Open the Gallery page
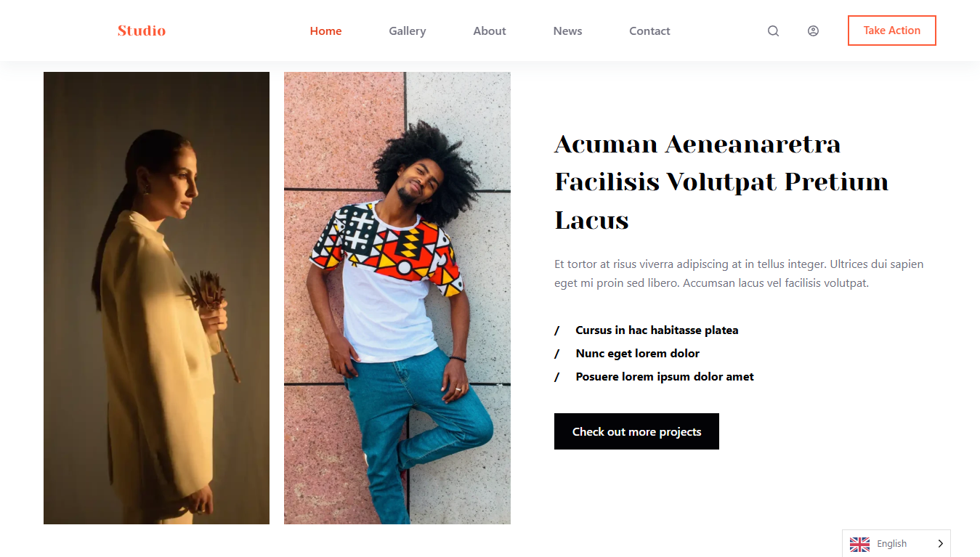Screen dimensions: 980x557 tap(407, 31)
